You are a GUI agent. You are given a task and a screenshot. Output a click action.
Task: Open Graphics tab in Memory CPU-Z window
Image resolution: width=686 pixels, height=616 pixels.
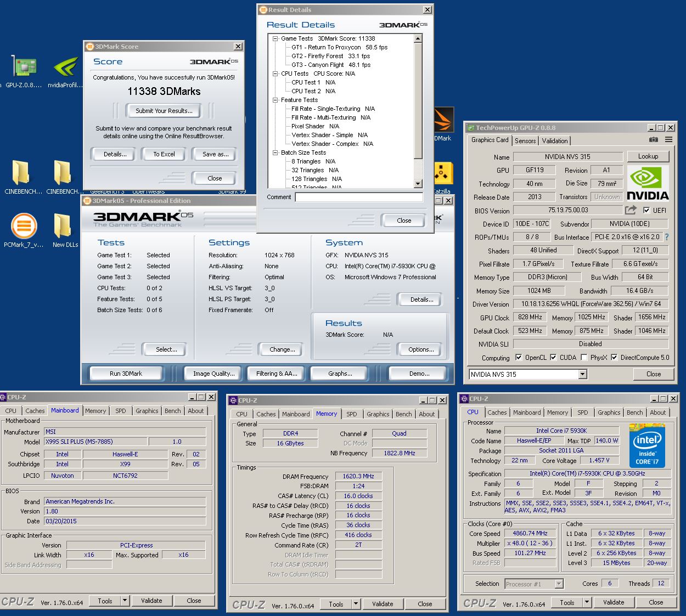[x=378, y=414]
